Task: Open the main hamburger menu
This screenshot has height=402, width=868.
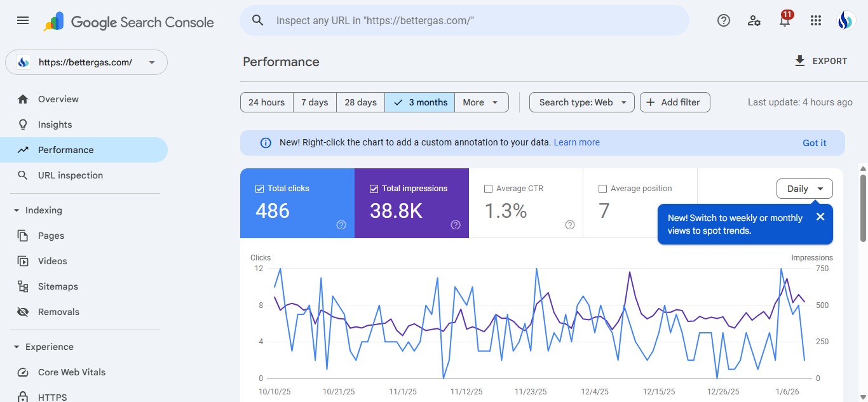Action: point(23,20)
